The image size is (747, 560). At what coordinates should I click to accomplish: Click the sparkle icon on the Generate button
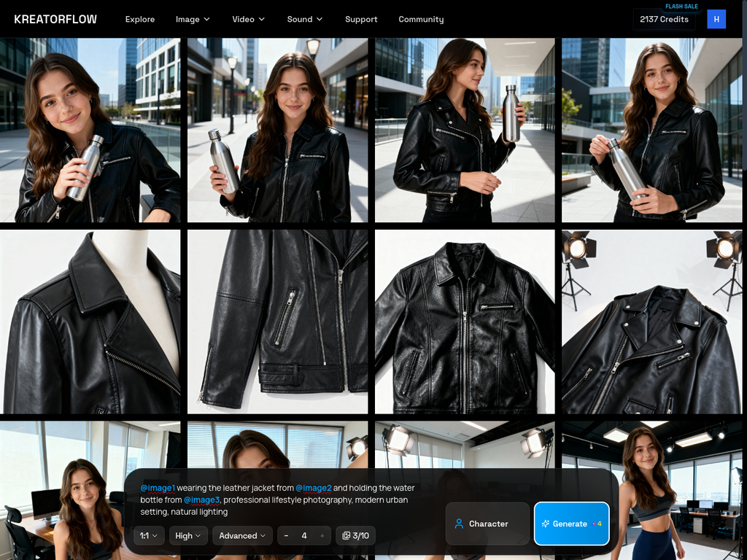tap(546, 524)
